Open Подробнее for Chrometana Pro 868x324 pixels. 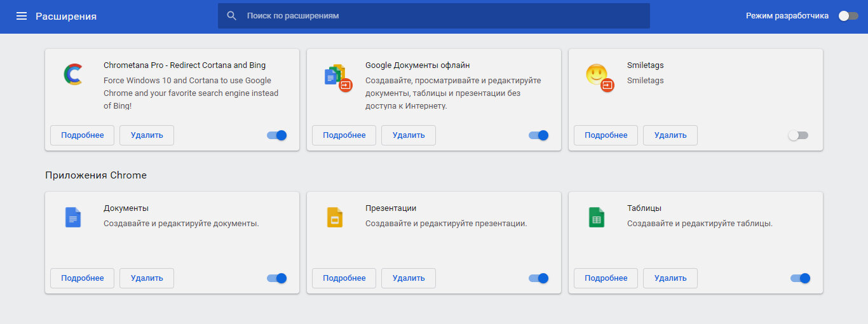pyautogui.click(x=83, y=135)
